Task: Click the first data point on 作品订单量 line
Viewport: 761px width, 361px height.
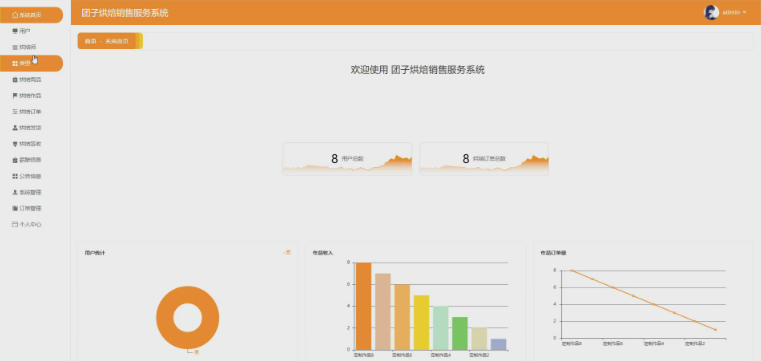Action: coord(572,270)
